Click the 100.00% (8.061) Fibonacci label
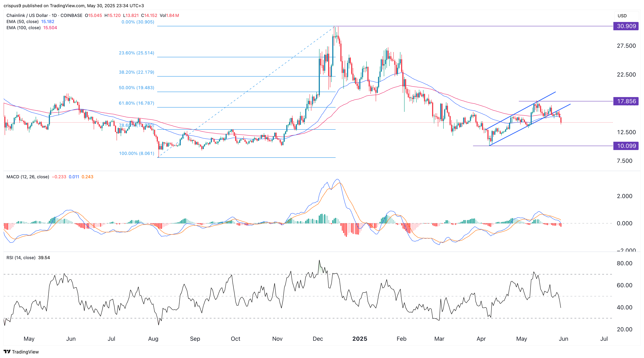Image resolution: width=644 pixels, height=358 pixels. click(137, 153)
